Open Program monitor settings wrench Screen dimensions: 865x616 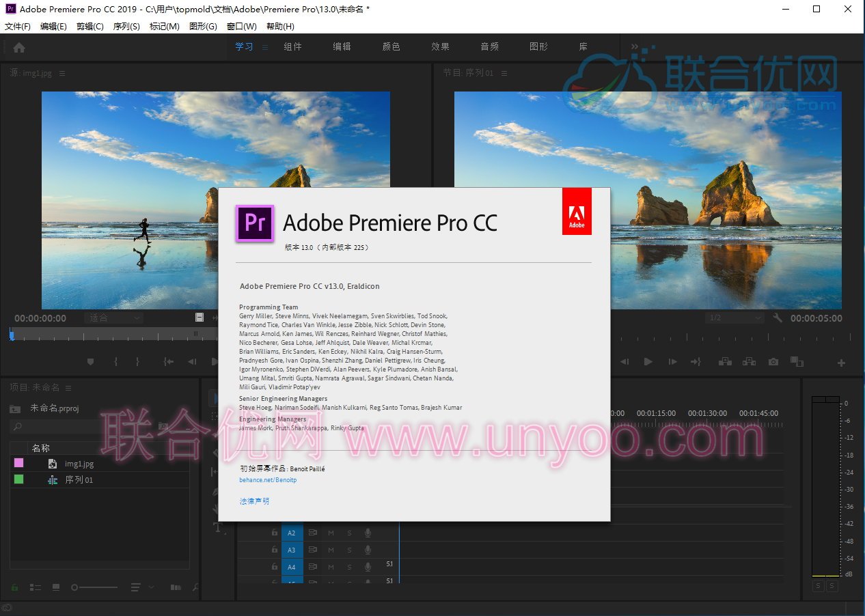[778, 318]
